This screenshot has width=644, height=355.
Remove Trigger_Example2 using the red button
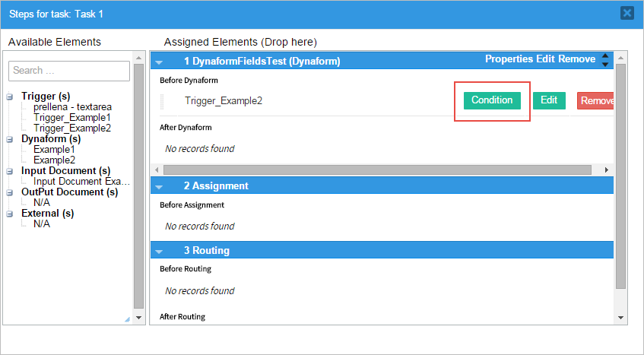coord(596,101)
